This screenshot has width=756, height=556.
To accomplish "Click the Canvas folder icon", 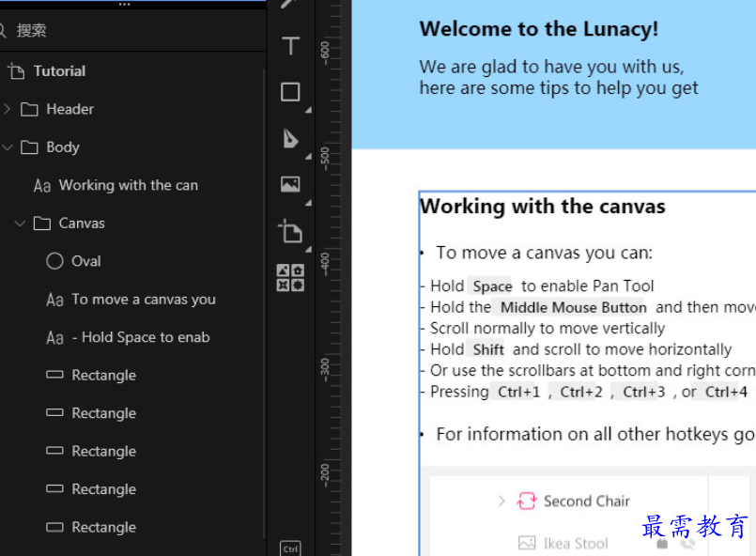I will [x=42, y=224].
